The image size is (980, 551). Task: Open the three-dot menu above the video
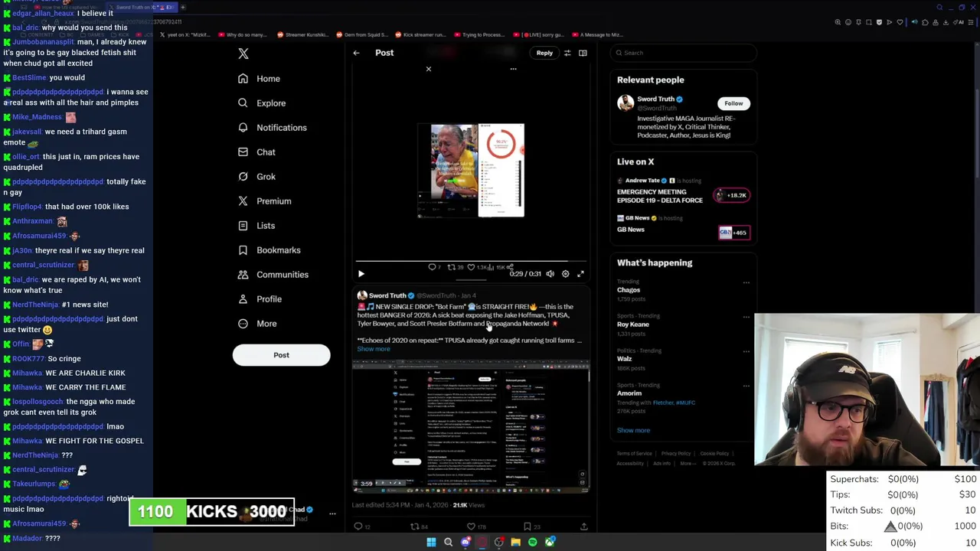[513, 69]
